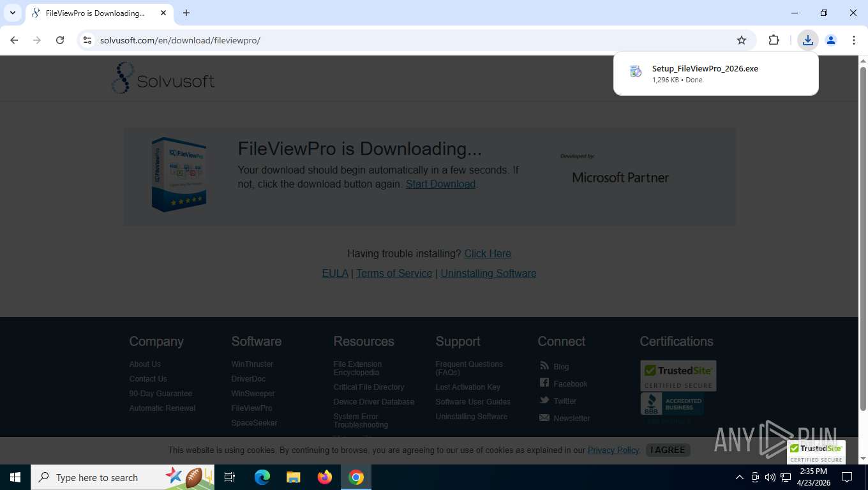Launch Microsoft Edge from the taskbar
868x490 pixels.
pos(262,477)
